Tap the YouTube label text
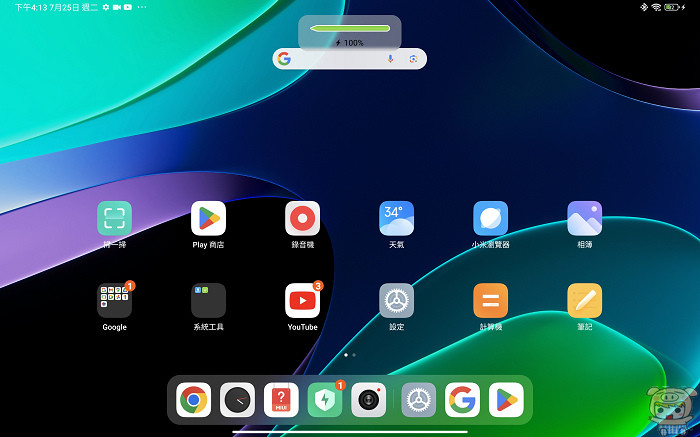This screenshot has width=700, height=437. tap(303, 327)
